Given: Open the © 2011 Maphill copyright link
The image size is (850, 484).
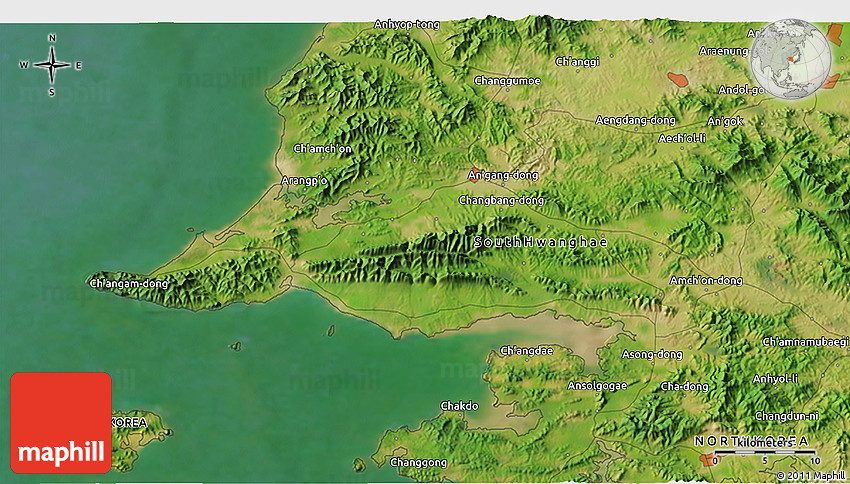Looking at the screenshot, I should [x=811, y=476].
